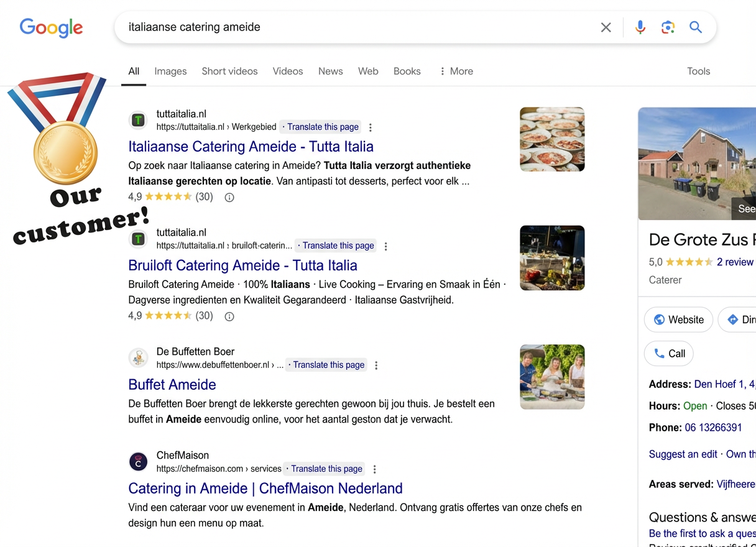This screenshot has width=756, height=547.
Task: Open three-dot menu for ChefMaison result
Action: (x=374, y=469)
